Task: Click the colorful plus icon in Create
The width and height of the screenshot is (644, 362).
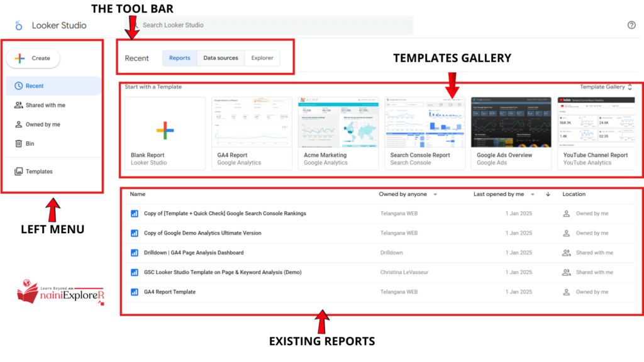Action: pos(19,58)
